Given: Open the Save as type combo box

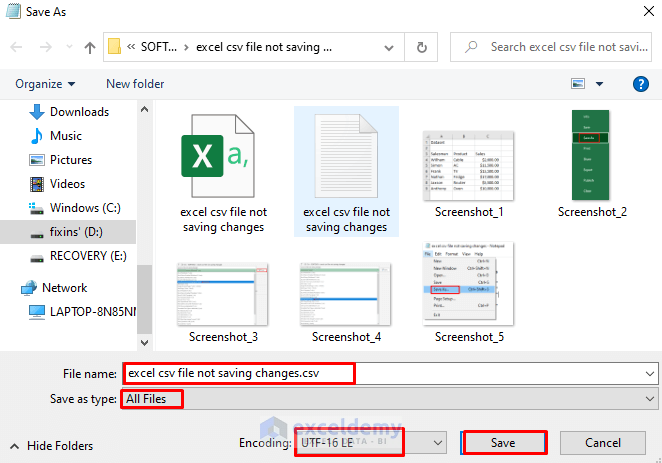Looking at the screenshot, I should coord(390,399).
